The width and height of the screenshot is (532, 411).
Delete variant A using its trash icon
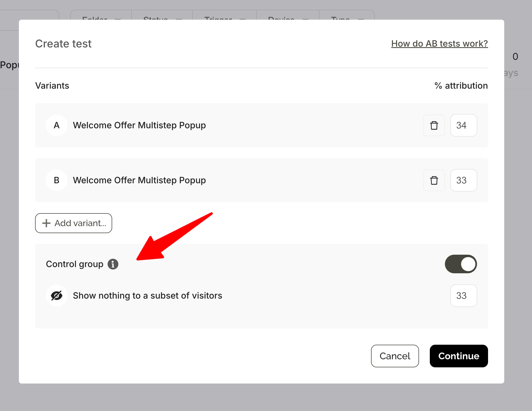coord(434,125)
